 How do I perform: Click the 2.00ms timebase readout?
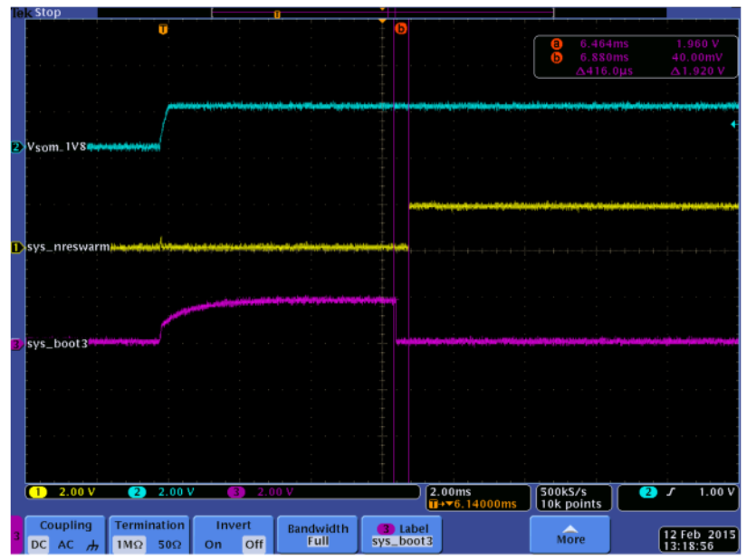[x=450, y=491]
